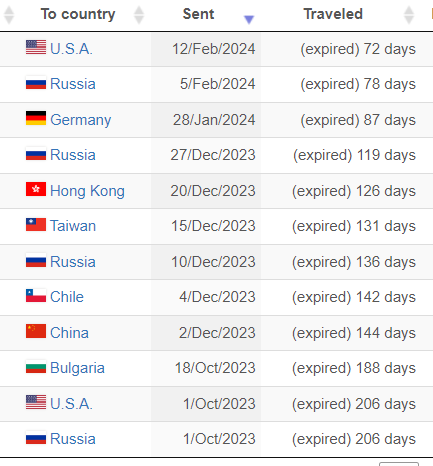Viewport: 433px width, 466px height.
Task: Click the Germany flag icon
Action: (x=36, y=118)
